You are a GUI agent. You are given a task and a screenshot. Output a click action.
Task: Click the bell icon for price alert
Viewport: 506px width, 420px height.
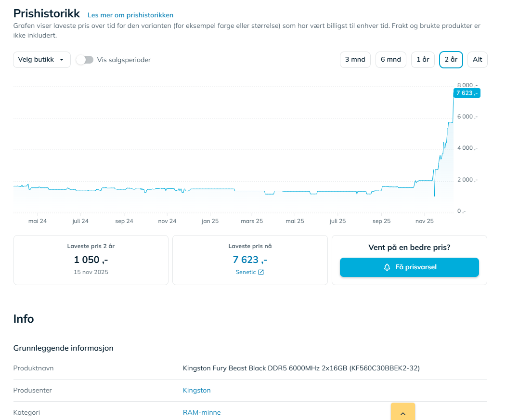(387, 267)
